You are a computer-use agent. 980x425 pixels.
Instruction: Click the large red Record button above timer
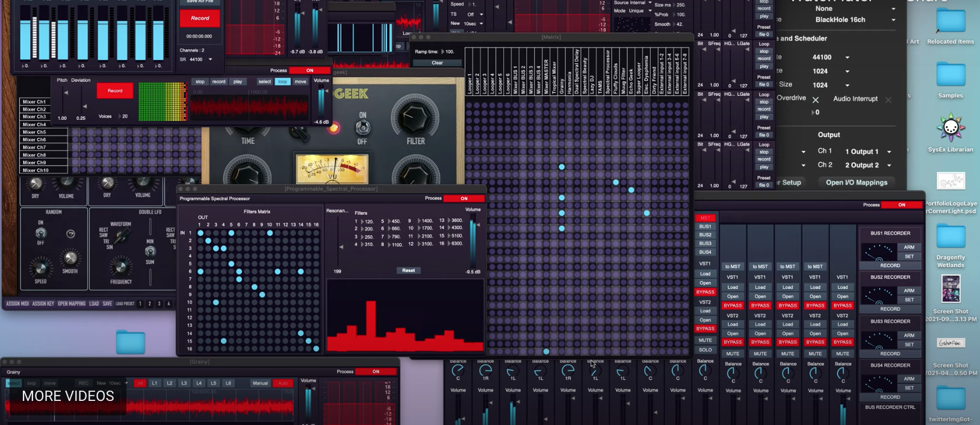point(200,18)
